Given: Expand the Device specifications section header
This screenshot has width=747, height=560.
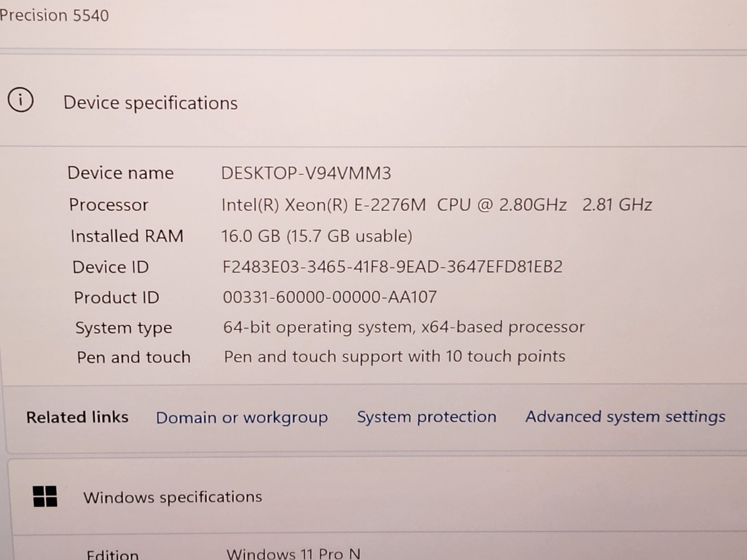Looking at the screenshot, I should [x=373, y=102].
